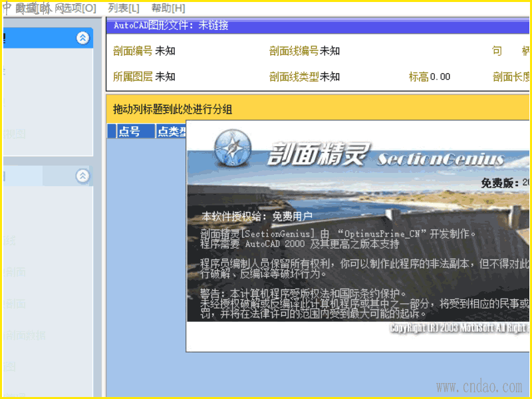The image size is (532, 399).
Task: Click the AutoCAD图形文件：未链接 title bar
Action: click(x=317, y=25)
